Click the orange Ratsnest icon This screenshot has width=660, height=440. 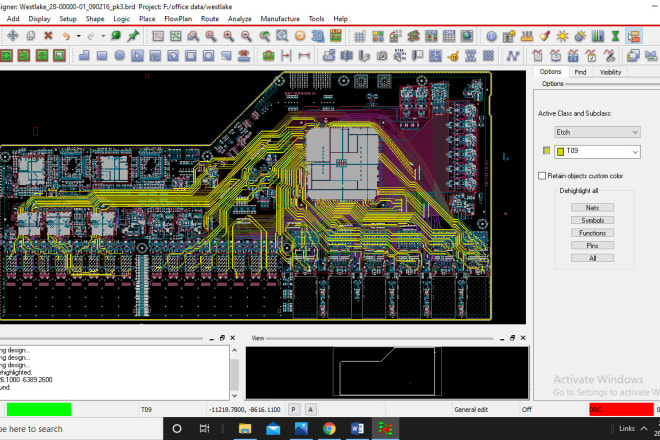pos(453,56)
